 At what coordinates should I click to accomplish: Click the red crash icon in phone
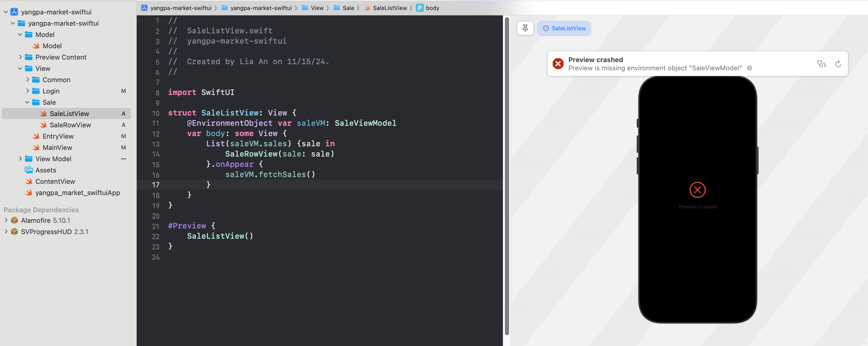[x=697, y=190]
